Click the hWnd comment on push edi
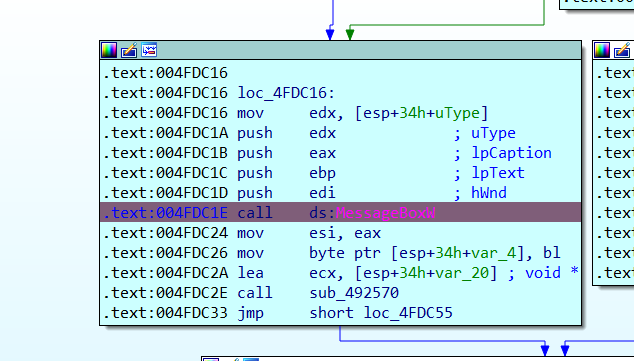The height and width of the screenshot is (361, 634). (489, 193)
